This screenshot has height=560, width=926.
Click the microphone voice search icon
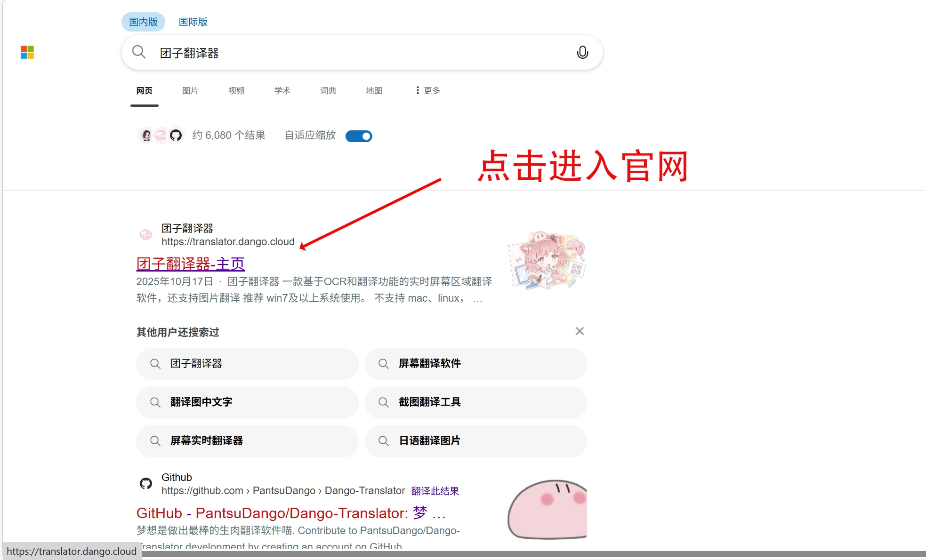(x=582, y=52)
